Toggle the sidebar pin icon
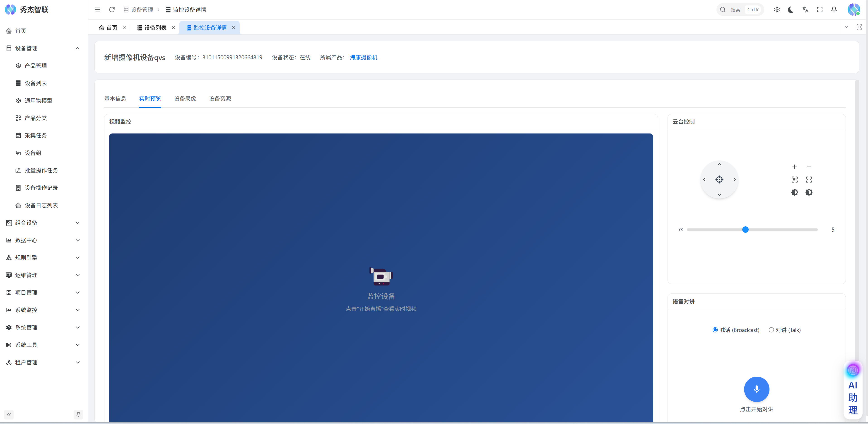 78,414
